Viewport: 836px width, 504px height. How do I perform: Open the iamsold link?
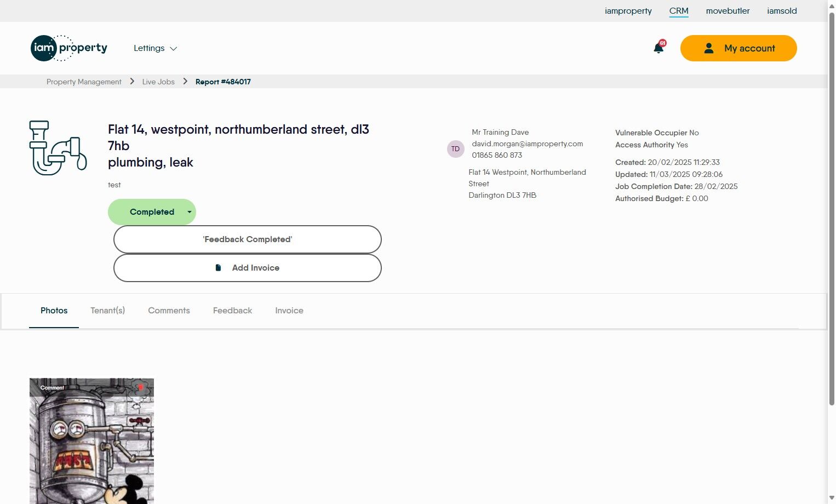click(782, 11)
